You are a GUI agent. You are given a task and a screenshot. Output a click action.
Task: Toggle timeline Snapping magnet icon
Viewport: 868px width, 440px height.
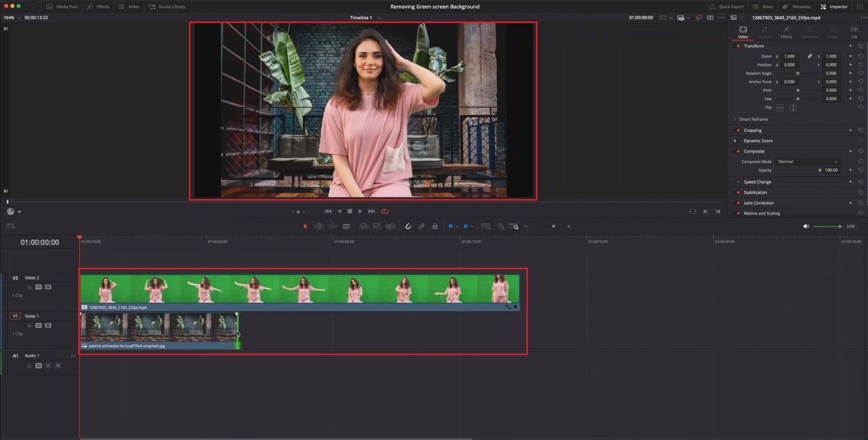pyautogui.click(x=408, y=226)
